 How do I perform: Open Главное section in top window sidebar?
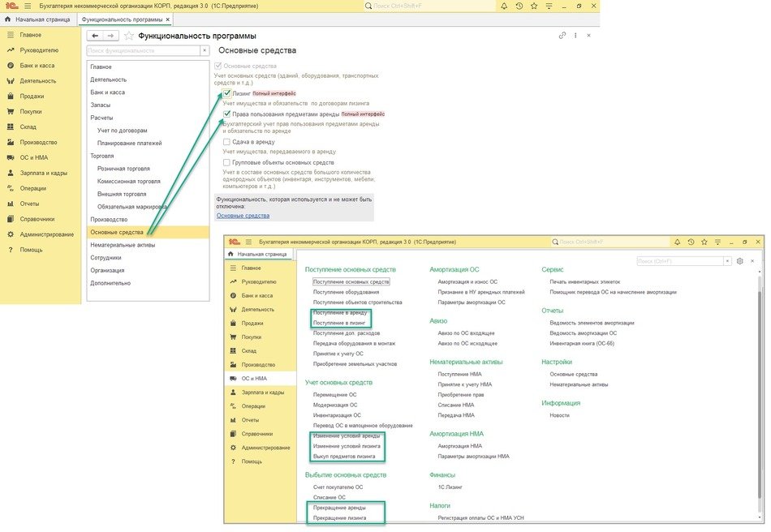point(31,35)
